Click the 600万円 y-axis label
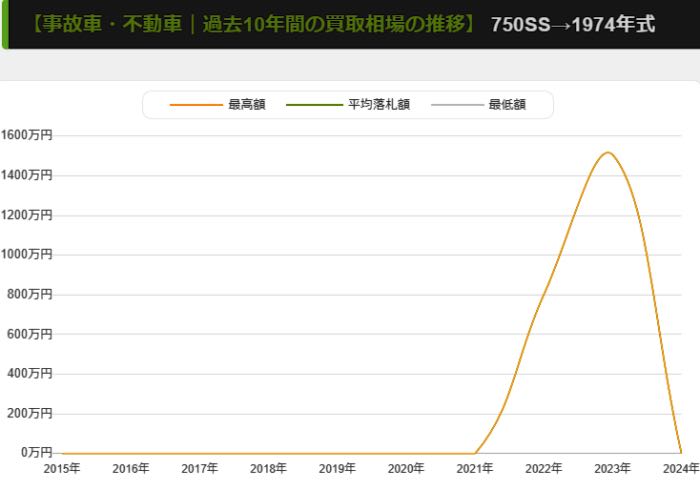This screenshot has height=490, width=700. pos(29,334)
